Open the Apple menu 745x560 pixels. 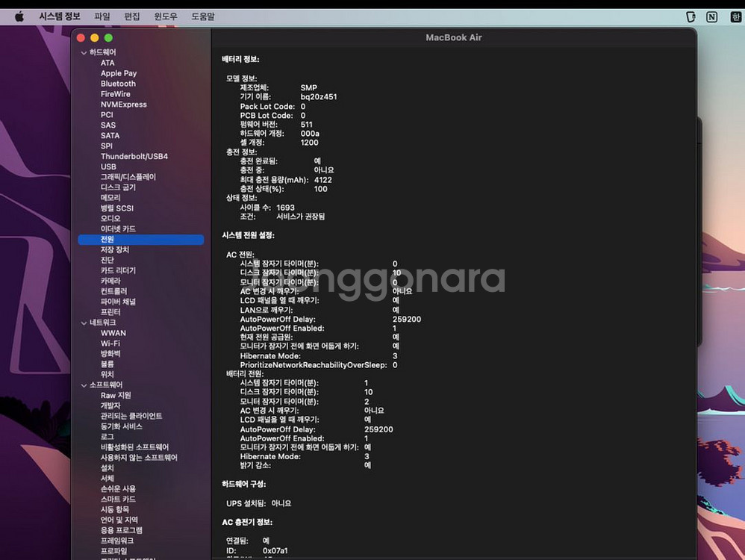[x=19, y=16]
